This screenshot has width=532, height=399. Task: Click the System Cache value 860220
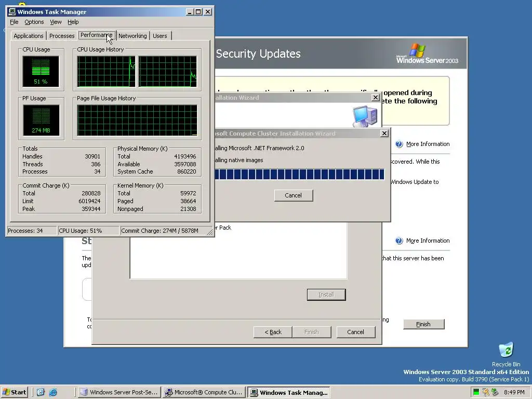187,171
